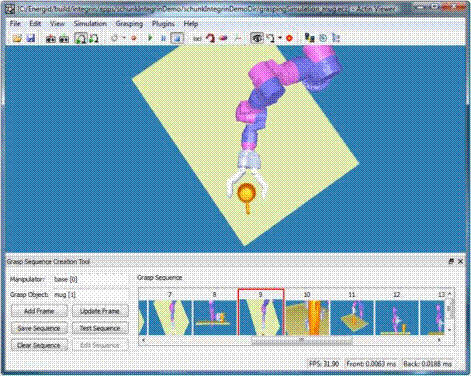Toggle the highlighted stop icon beside pause
This screenshot has width=471, height=377.
(177, 38)
